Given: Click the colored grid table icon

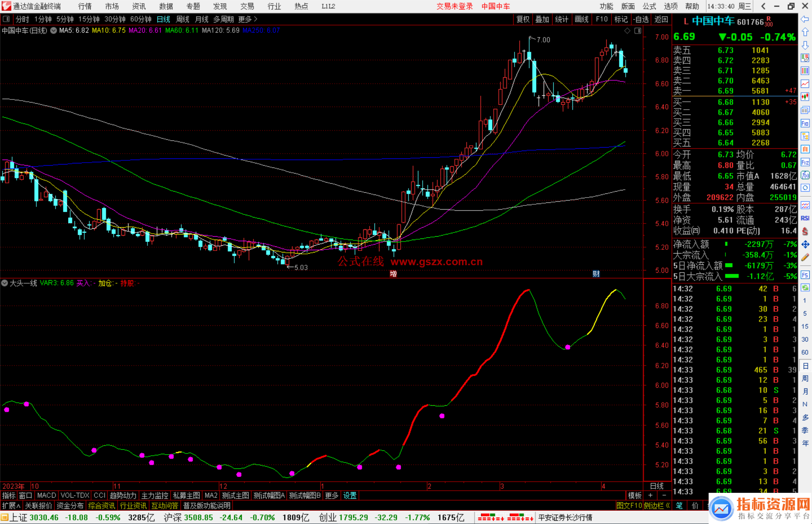Looking at the screenshot, I should pos(805,71).
